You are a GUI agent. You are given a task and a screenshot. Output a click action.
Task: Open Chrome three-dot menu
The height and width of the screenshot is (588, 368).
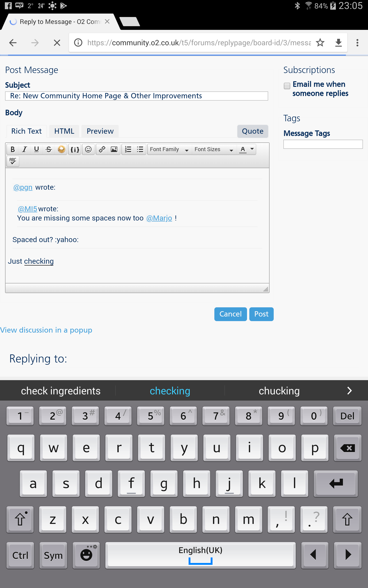click(x=357, y=43)
